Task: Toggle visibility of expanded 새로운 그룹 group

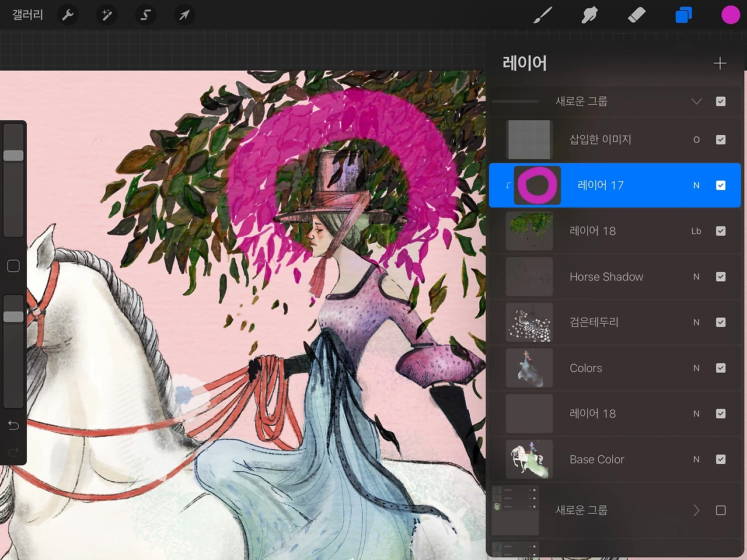Action: point(721,101)
